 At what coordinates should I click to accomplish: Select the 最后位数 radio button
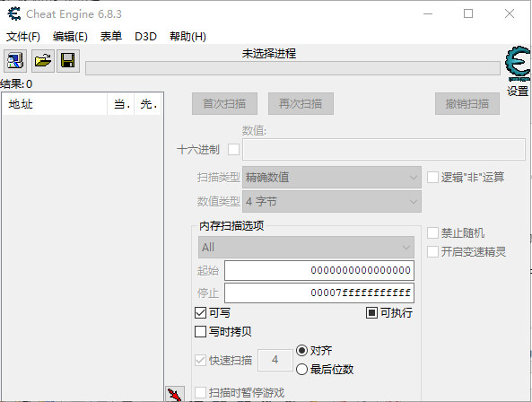tap(301, 369)
